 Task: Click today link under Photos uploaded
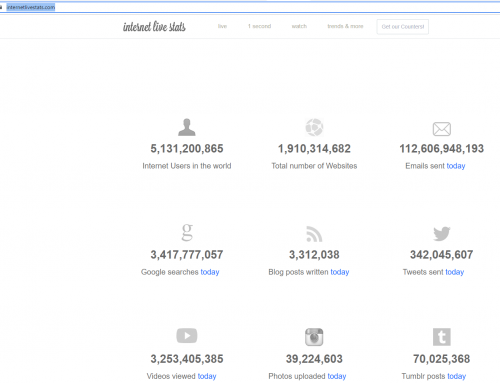click(337, 376)
